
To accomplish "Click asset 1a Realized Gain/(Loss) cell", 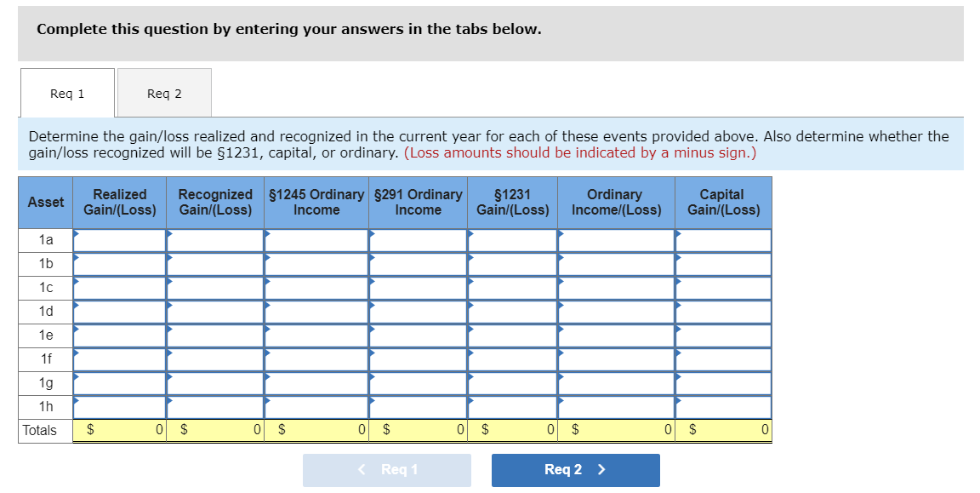I will point(119,239).
